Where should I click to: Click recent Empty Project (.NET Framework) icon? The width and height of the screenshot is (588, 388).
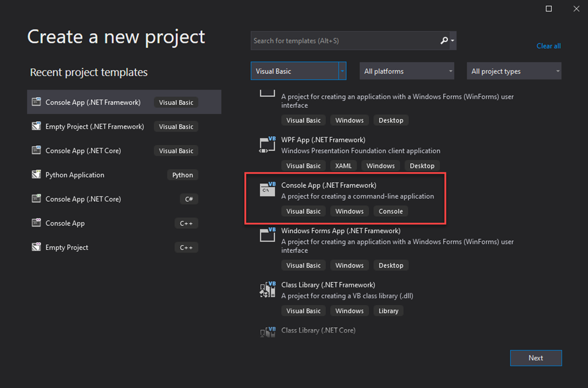[36, 126]
